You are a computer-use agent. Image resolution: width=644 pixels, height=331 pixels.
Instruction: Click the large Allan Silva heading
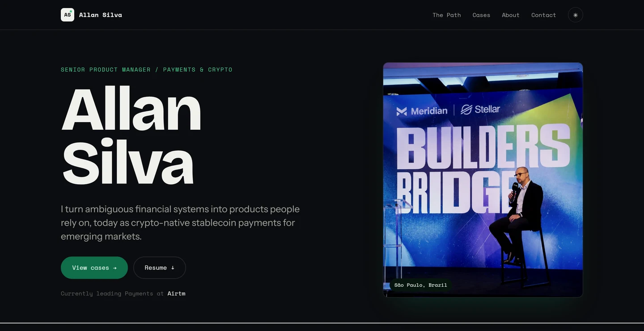click(x=131, y=136)
